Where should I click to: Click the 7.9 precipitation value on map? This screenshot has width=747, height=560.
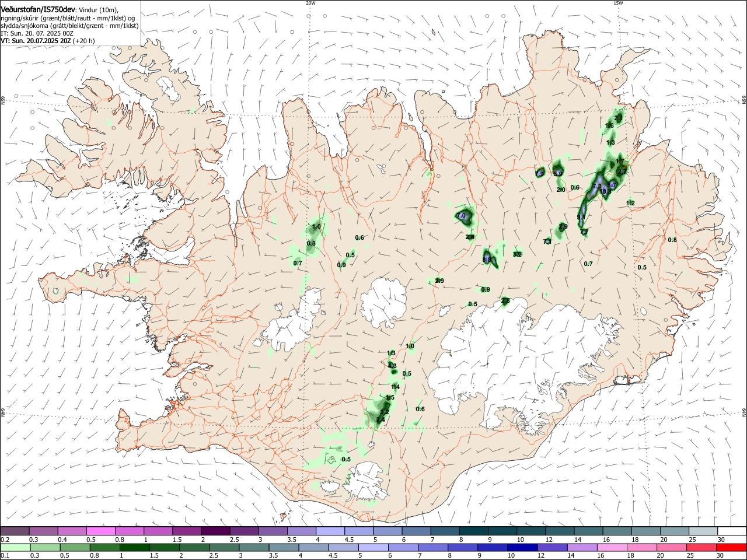tap(540, 173)
